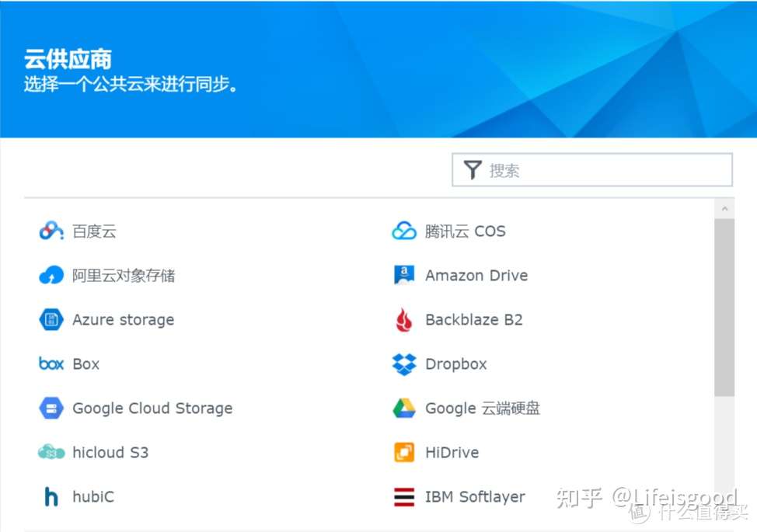757x532 pixels.
Task: Click the Alibaba Cloud OSS (阿里云对象存储) icon
Action: (51, 276)
